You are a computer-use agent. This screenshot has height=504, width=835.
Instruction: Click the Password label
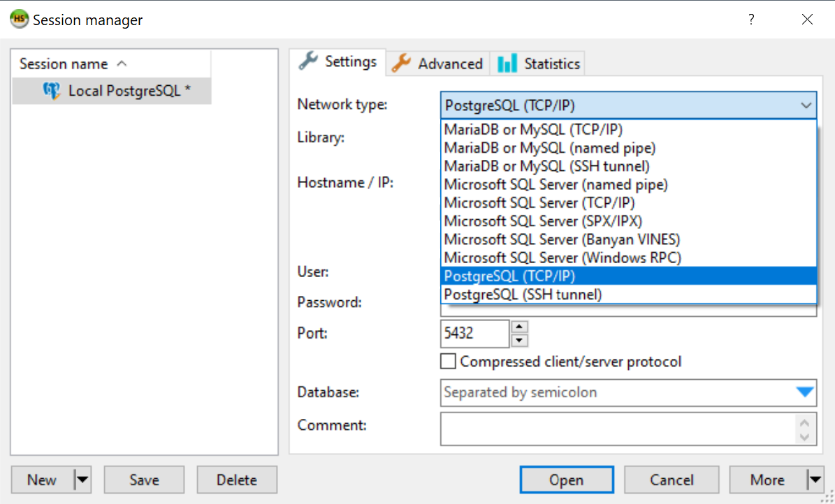coord(330,302)
